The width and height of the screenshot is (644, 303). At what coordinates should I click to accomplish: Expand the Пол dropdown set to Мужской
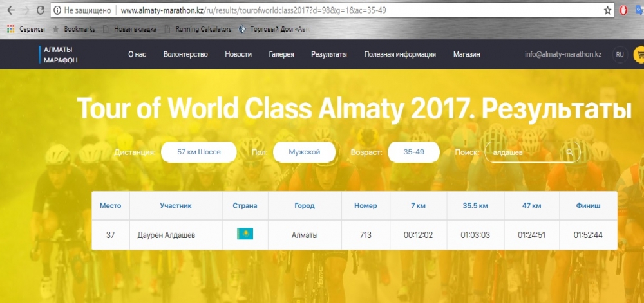[x=305, y=152]
